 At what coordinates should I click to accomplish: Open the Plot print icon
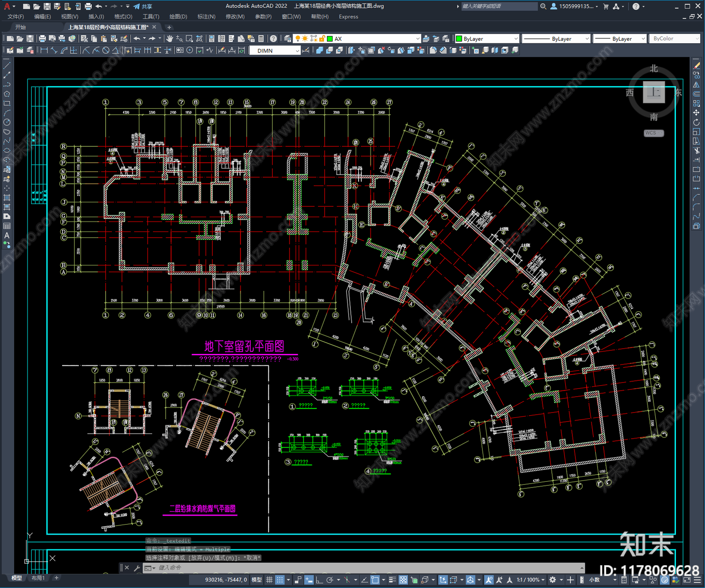tap(42, 39)
